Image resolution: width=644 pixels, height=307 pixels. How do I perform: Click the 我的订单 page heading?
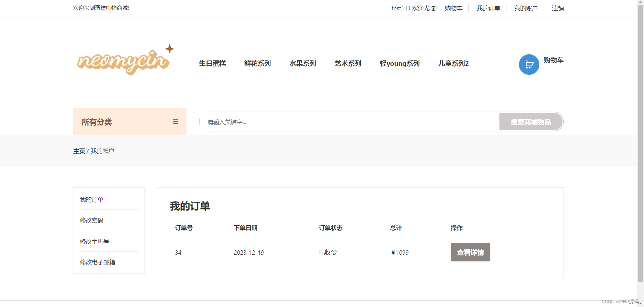pyautogui.click(x=190, y=206)
